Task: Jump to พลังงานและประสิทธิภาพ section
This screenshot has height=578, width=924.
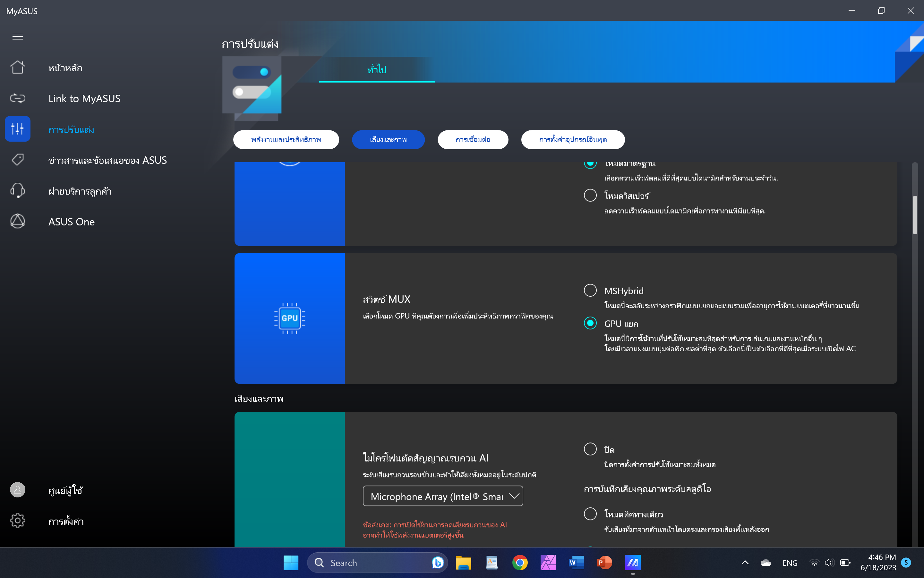Action: click(286, 140)
